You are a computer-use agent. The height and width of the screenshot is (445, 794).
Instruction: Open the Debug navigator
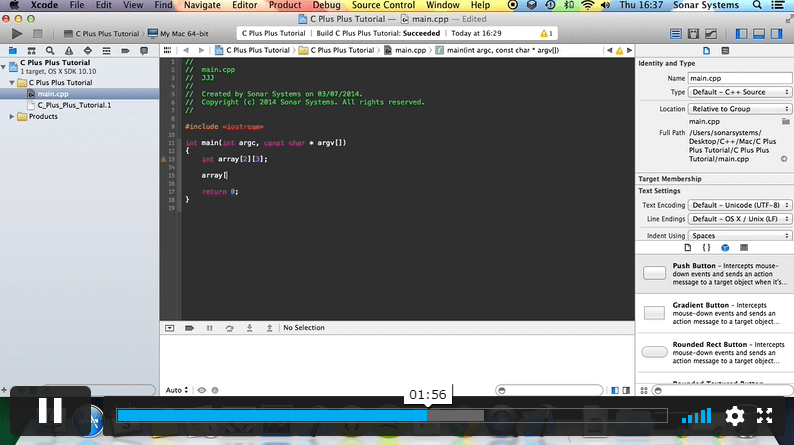coord(106,51)
